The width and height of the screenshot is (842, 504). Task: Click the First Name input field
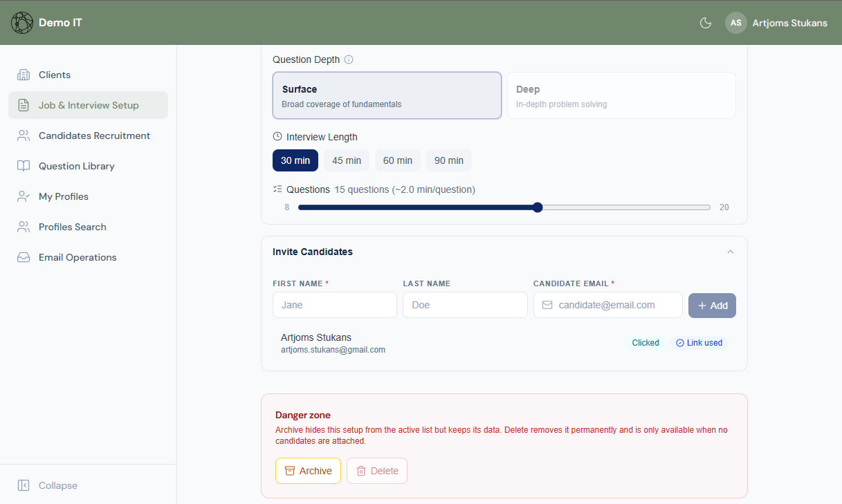[335, 305]
